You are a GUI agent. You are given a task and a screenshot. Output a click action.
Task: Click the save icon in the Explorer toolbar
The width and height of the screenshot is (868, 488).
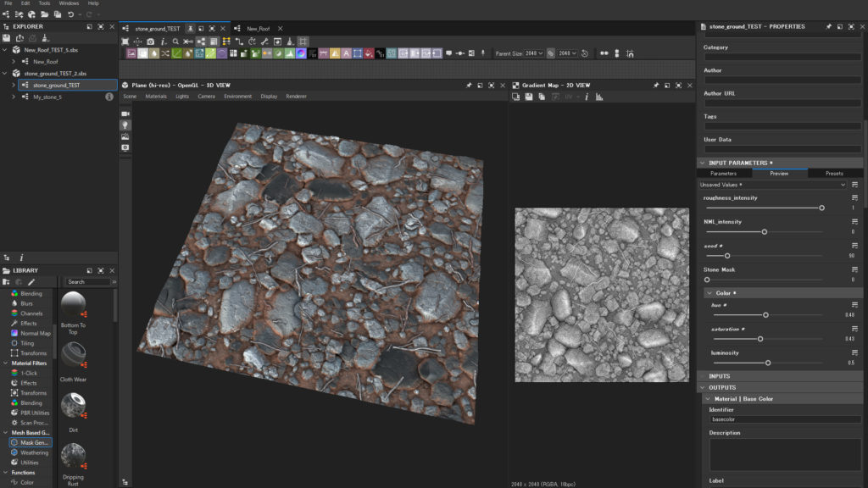coord(7,38)
